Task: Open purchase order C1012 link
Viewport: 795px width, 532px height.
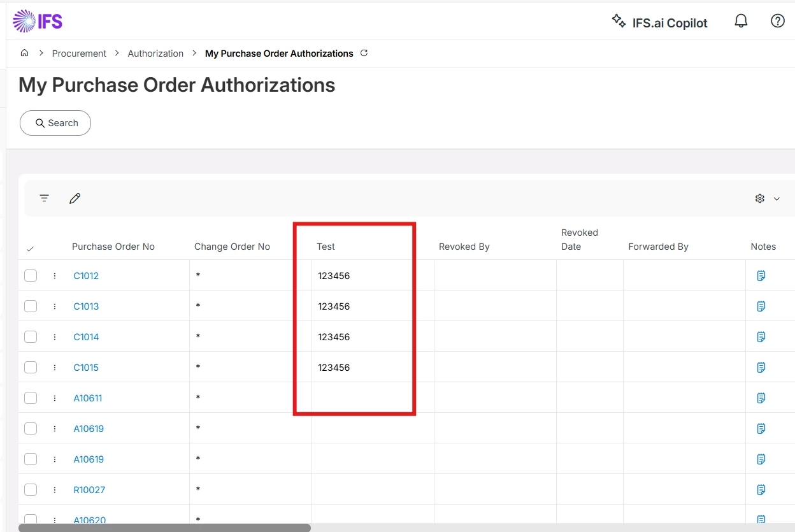Action: click(86, 276)
